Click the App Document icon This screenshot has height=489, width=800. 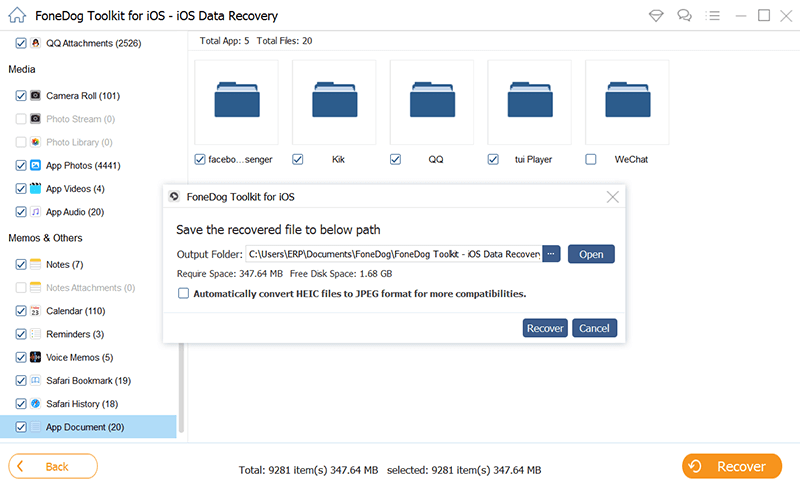coord(35,427)
